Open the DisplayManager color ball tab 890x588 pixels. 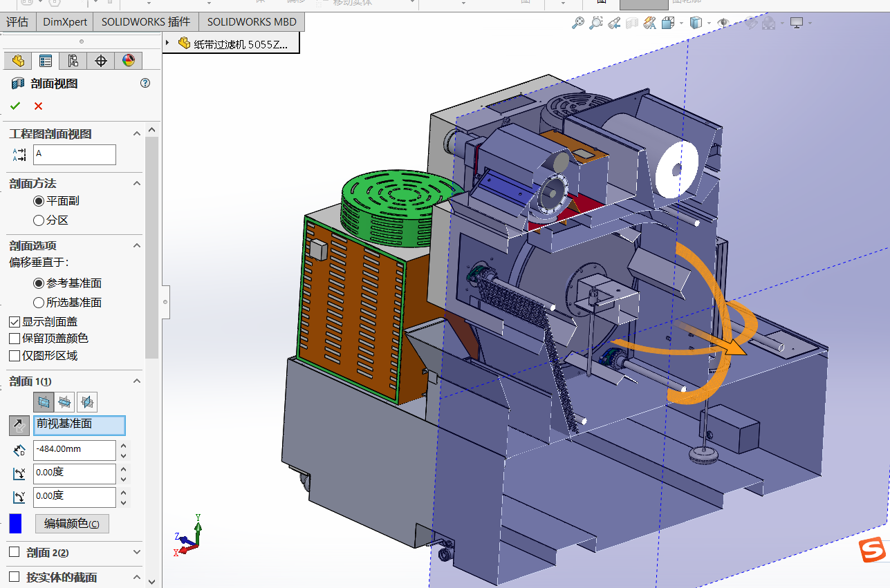[x=129, y=61]
